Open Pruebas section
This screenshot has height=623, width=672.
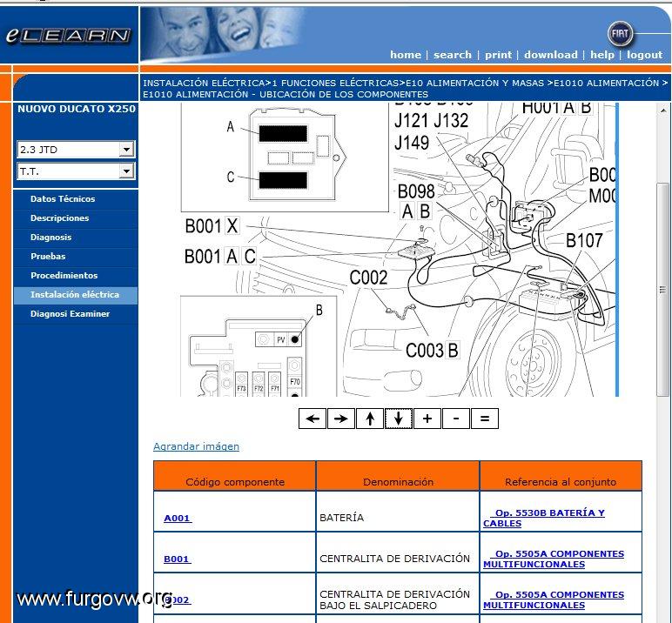pyautogui.click(x=48, y=256)
